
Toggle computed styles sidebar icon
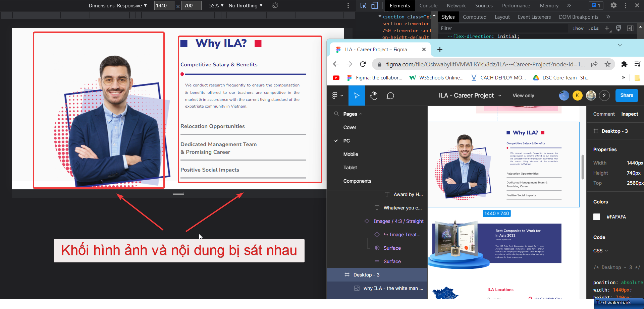[630, 28]
